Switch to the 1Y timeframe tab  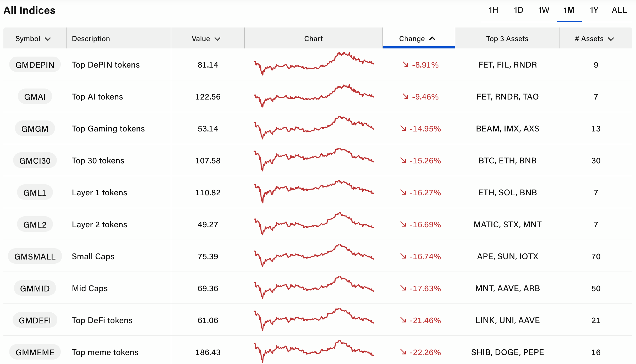[594, 10]
